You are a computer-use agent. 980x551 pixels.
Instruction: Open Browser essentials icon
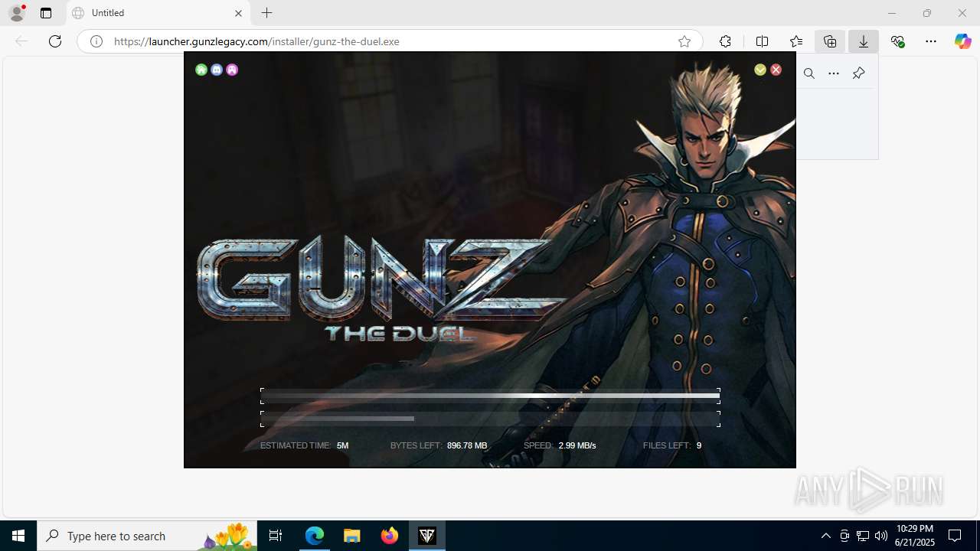tap(897, 41)
